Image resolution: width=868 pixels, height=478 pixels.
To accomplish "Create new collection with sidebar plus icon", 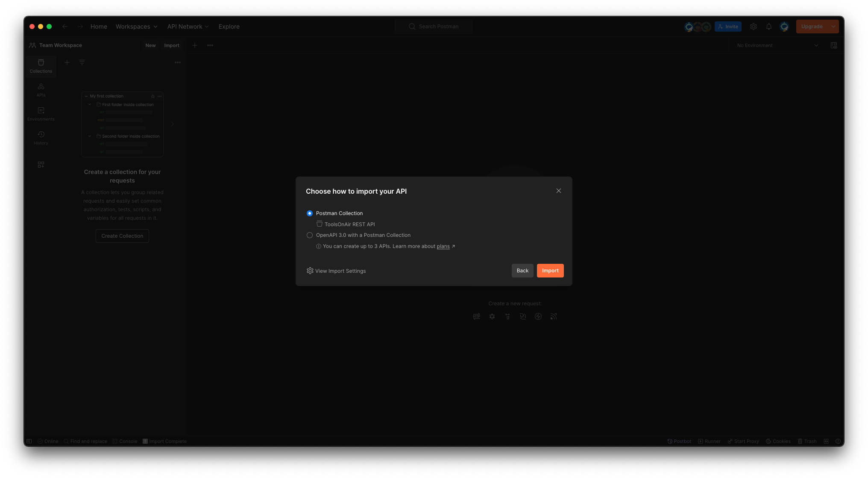I will pos(67,62).
